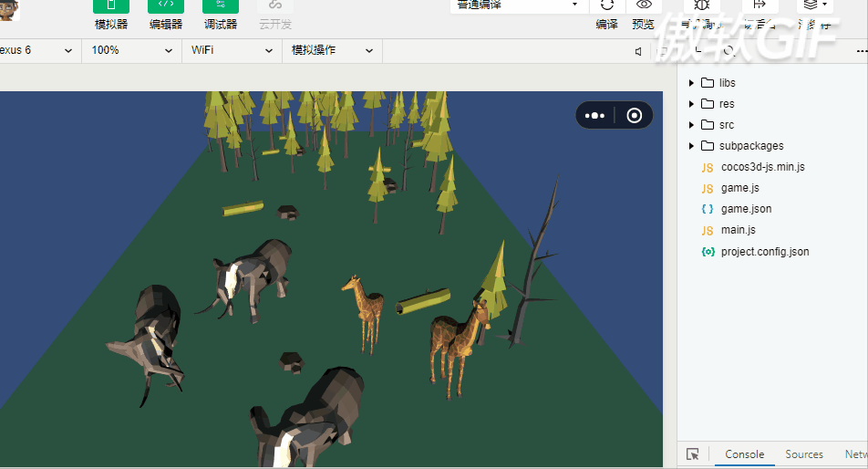Toggle the 编辑器 editor panel button
868x469 pixels.
[x=166, y=6]
